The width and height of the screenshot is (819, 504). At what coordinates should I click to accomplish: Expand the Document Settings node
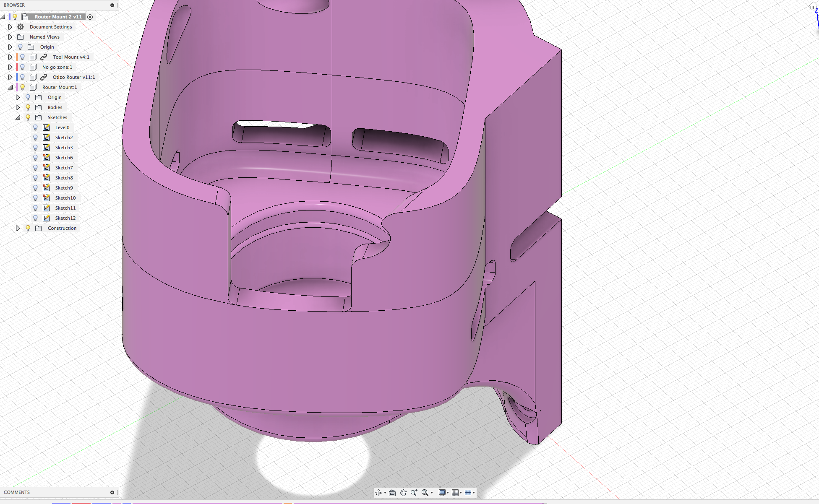pos(10,27)
